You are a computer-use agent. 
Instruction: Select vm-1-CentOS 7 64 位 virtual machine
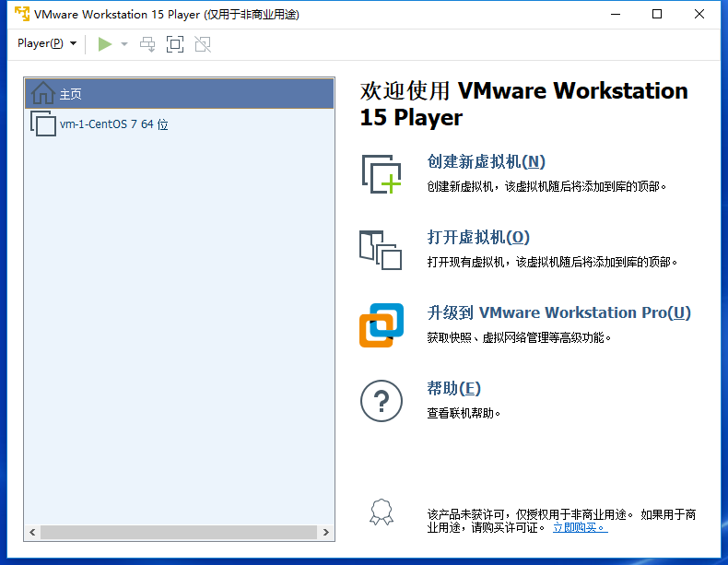pyautogui.click(x=179, y=124)
